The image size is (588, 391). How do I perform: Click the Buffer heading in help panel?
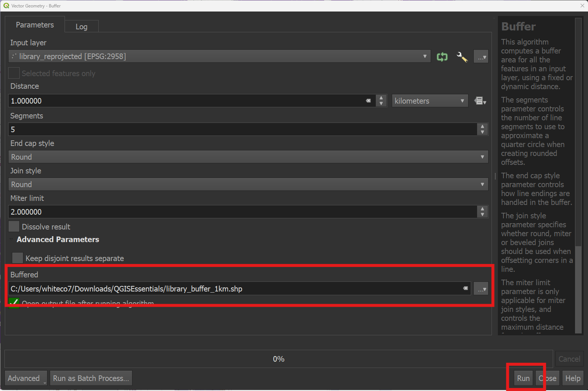518,27
